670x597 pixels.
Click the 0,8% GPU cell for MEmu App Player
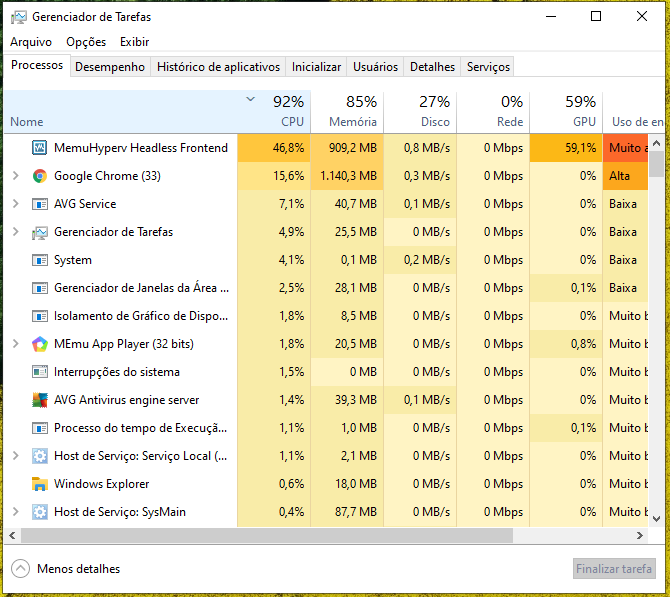click(x=566, y=344)
